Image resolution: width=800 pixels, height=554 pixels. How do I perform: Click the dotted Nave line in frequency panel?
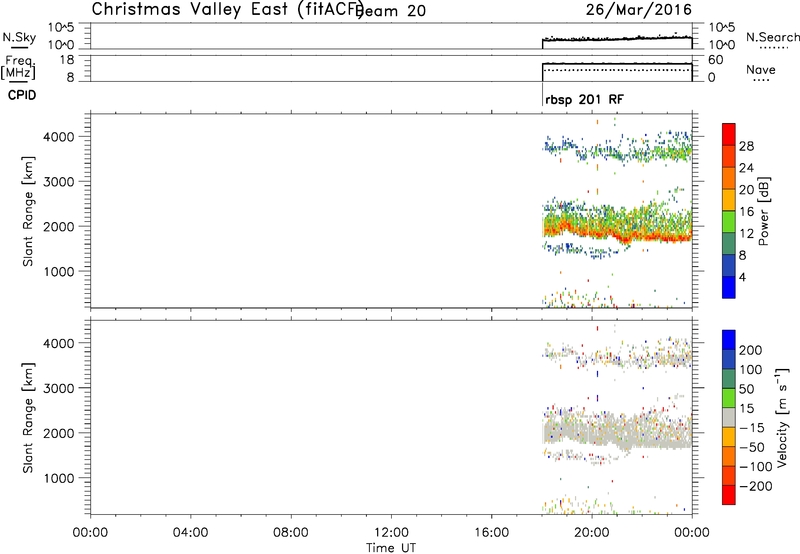point(617,70)
